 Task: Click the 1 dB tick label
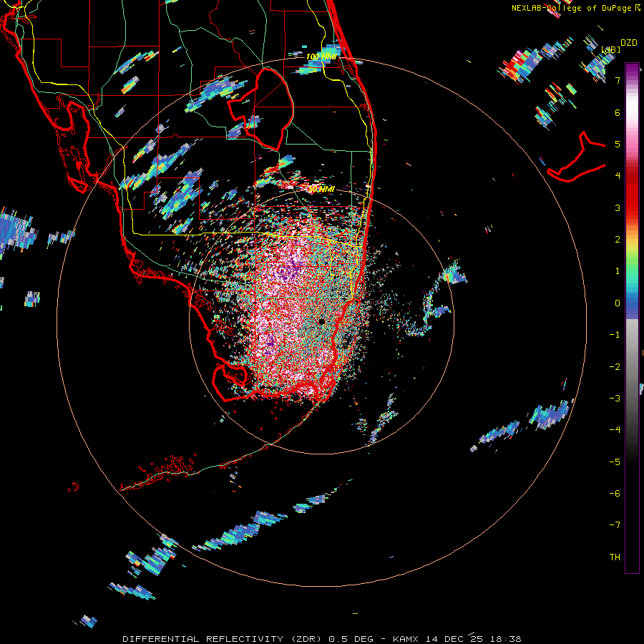tap(618, 271)
